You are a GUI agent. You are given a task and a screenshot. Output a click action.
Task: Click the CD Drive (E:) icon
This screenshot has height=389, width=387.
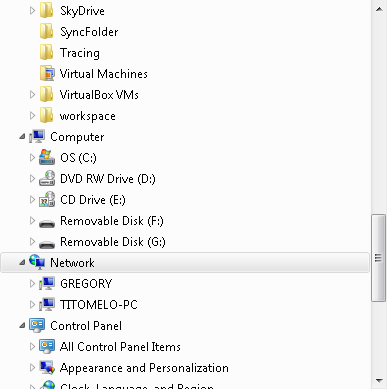(47, 200)
